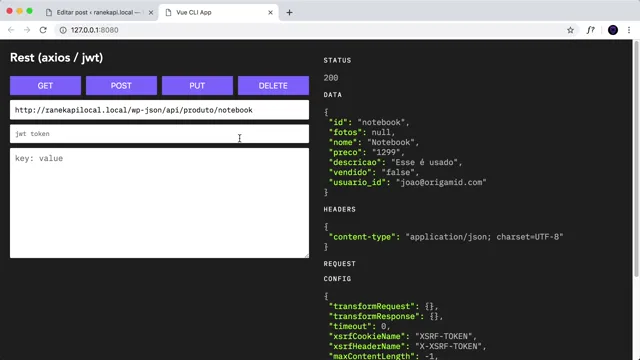
Task: Reload the current page
Action: [x=43, y=30]
